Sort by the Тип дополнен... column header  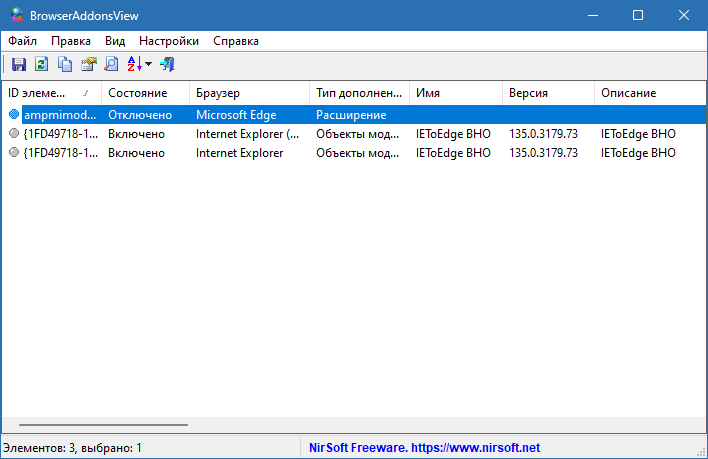tap(359, 93)
